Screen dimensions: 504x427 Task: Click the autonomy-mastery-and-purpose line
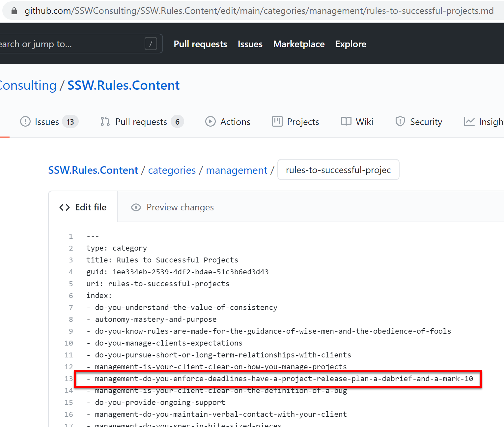tap(152, 319)
